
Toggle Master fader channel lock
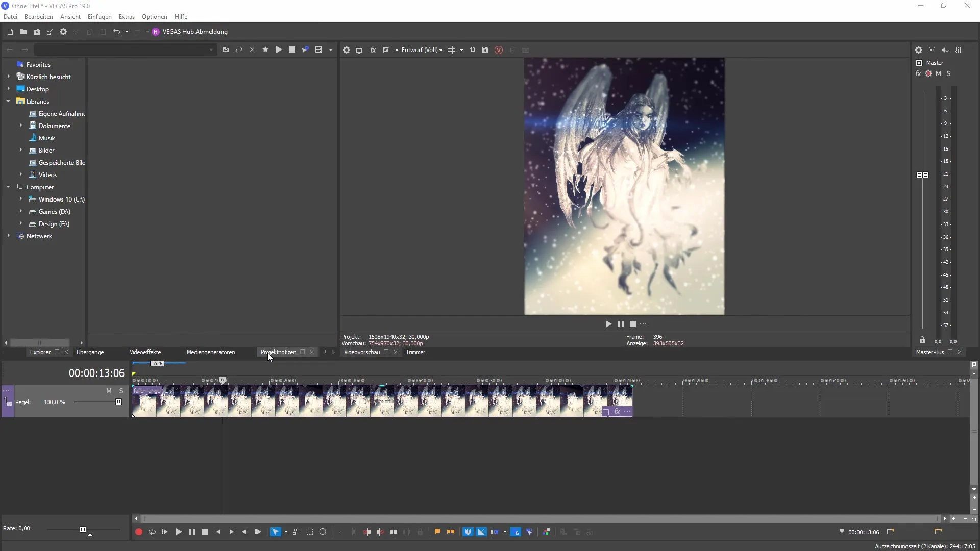tap(922, 340)
